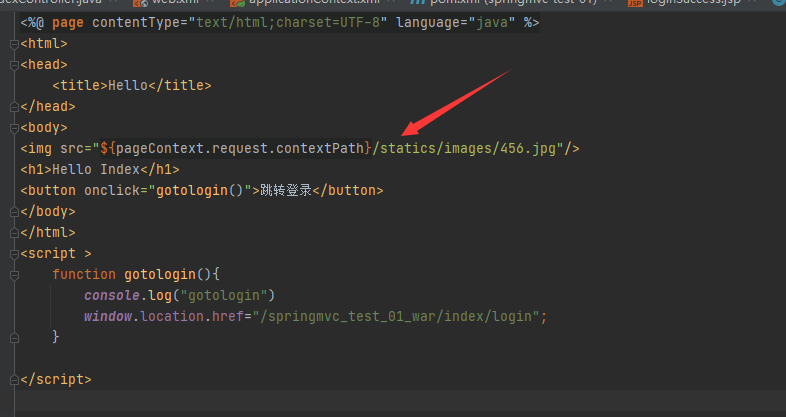Screen dimensions: 786x417
Task: Click the </html> closing tag text
Action: [x=48, y=233]
